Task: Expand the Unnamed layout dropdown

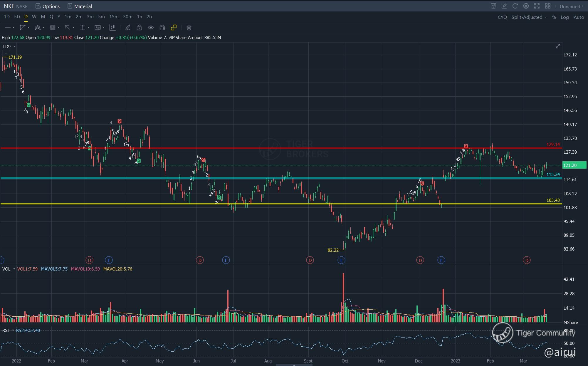Action: click(x=571, y=6)
